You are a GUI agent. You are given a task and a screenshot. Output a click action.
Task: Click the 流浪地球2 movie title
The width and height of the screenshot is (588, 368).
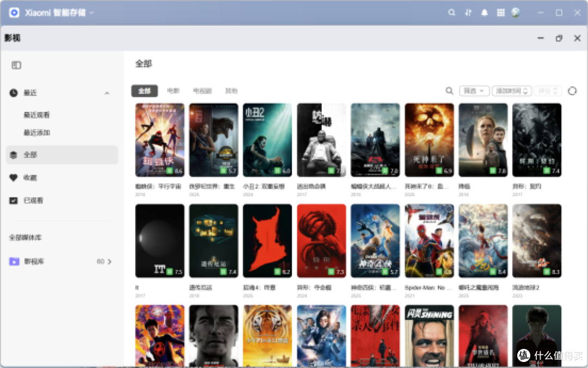coord(526,288)
